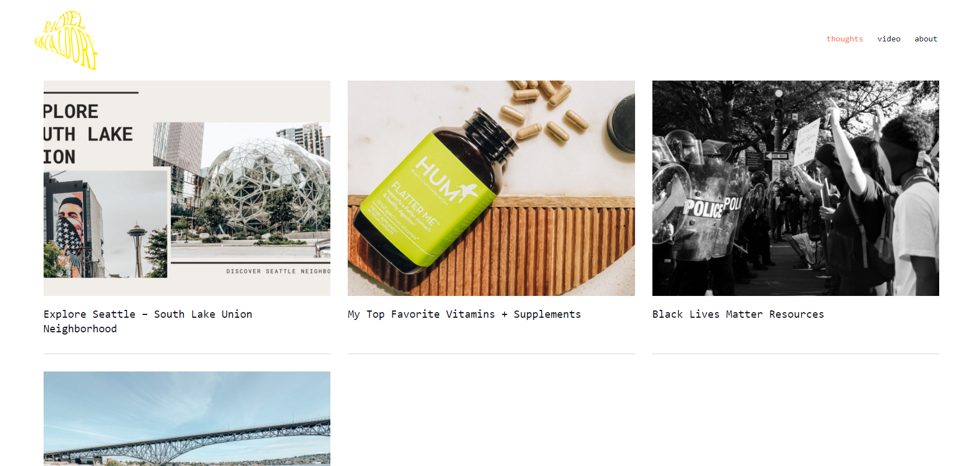Click the 'PLORE UTH LAKE ION' heading text
The height and width of the screenshot is (466, 980).
click(88, 134)
